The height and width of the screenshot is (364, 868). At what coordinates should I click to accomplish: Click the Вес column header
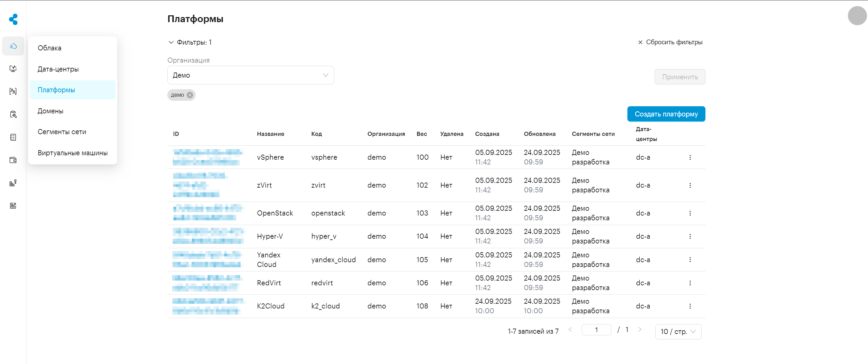coord(422,134)
